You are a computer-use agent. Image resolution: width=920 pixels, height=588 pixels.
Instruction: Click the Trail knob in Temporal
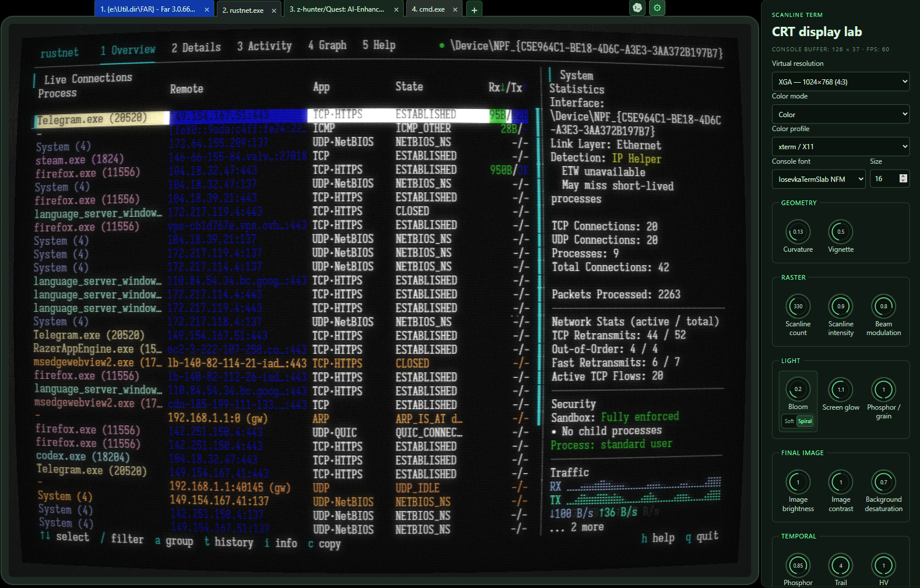pos(841,565)
